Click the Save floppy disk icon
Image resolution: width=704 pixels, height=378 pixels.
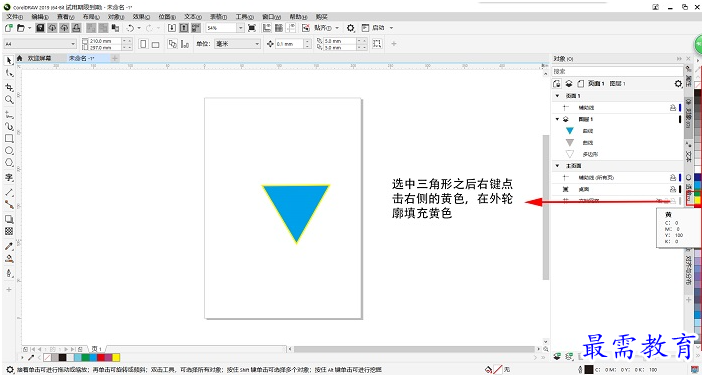coord(40,28)
